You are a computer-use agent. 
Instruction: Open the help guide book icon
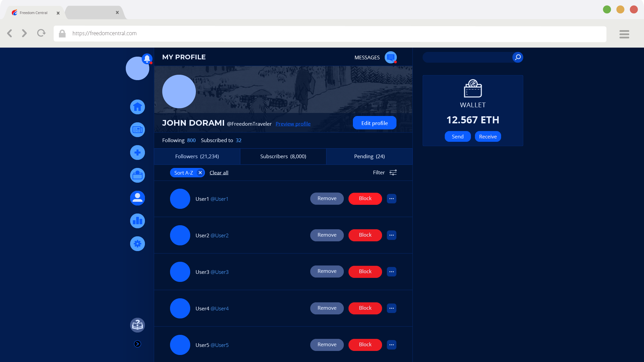(138, 325)
